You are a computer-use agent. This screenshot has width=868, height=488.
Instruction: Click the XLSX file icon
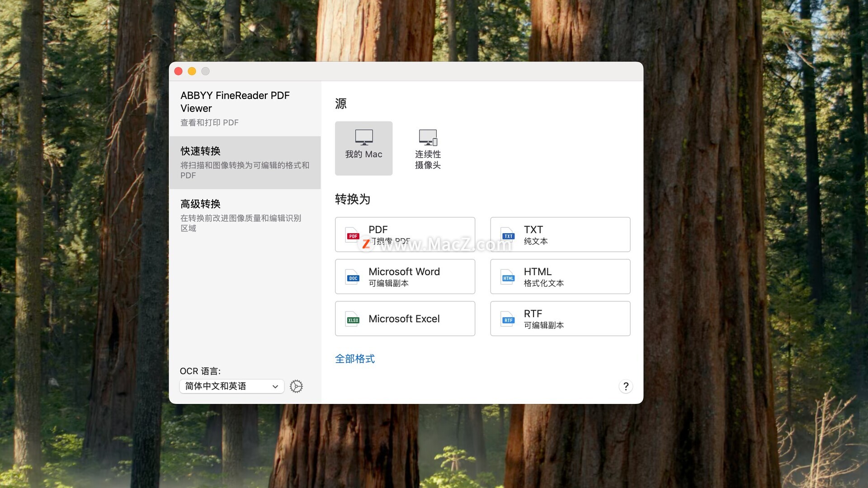(x=353, y=319)
